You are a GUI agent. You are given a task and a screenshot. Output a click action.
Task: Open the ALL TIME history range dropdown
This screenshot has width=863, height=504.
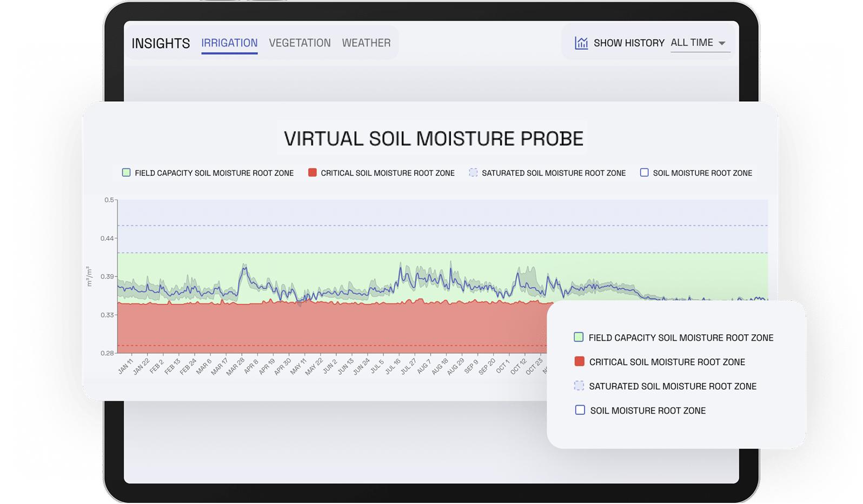tap(692, 43)
